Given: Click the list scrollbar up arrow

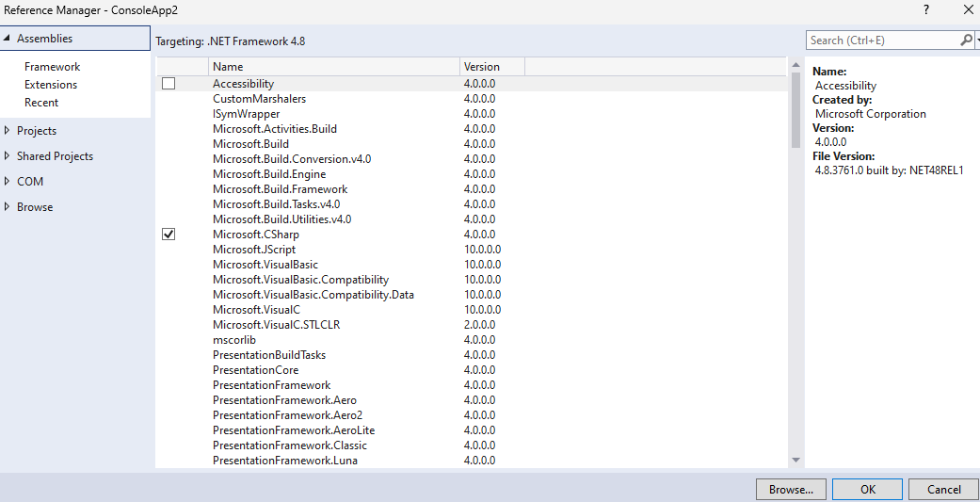Looking at the screenshot, I should point(795,64).
